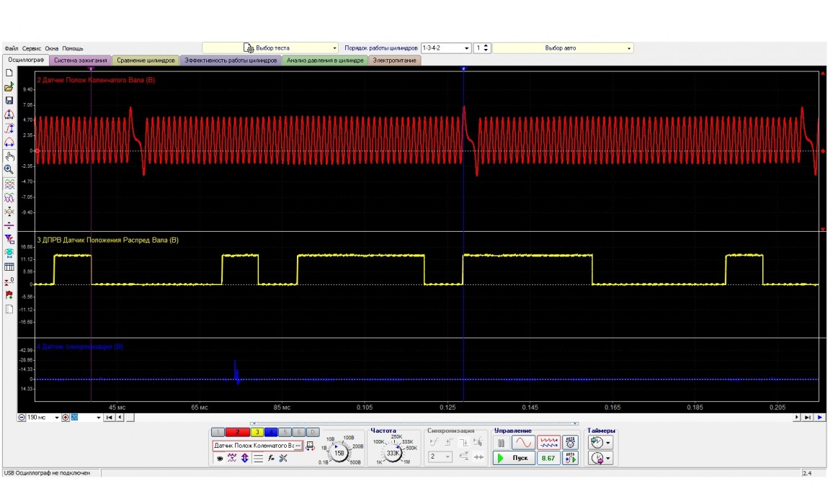Click the sine wave mode button

524,444
